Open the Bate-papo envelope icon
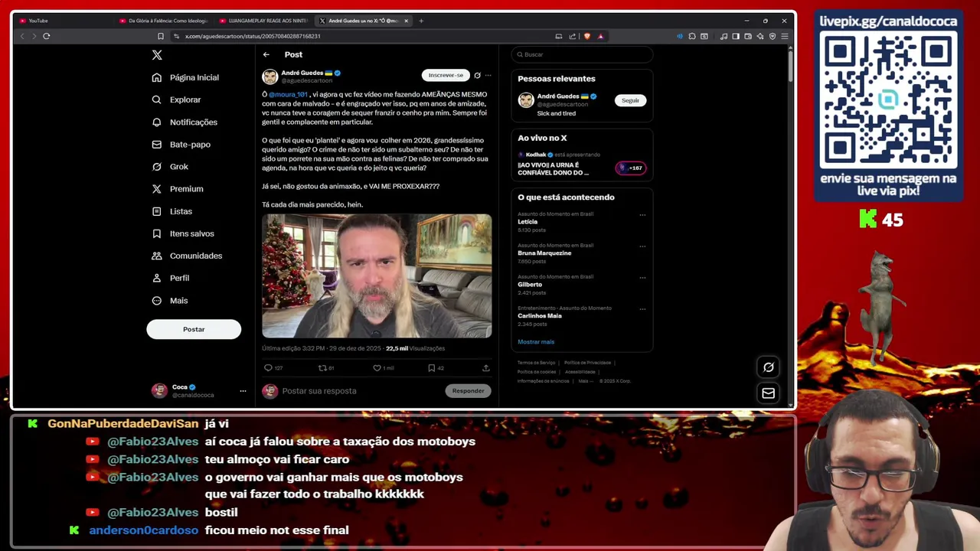Screen dimensions: 980x551 tap(157, 144)
